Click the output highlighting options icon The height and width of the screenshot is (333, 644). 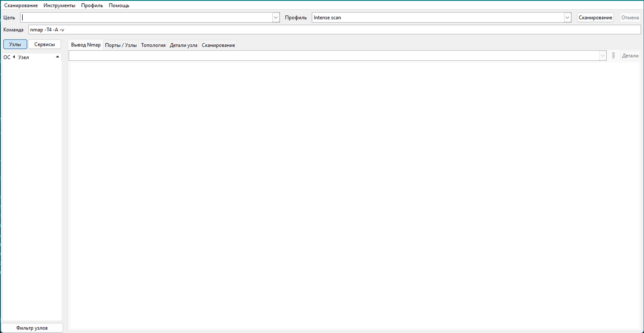pos(613,55)
